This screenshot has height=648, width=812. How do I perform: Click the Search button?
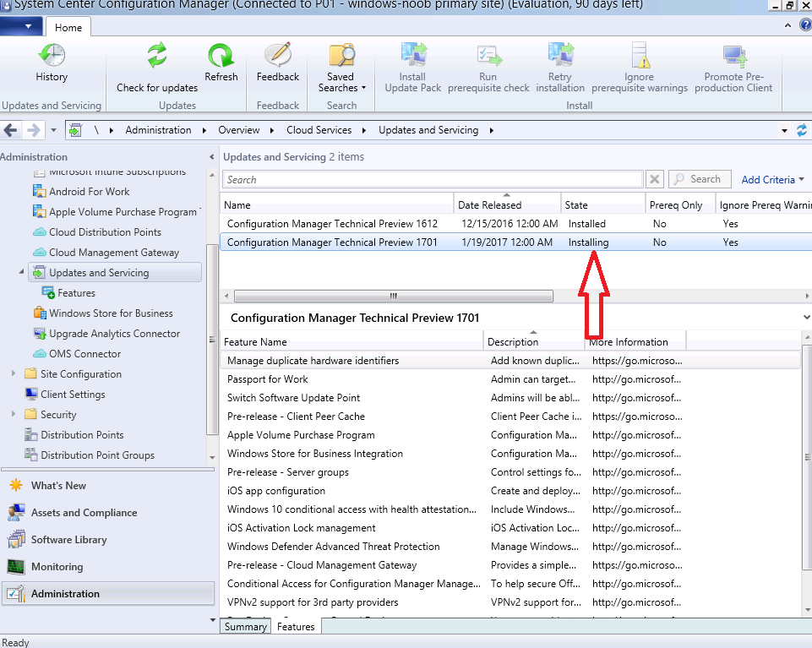[x=700, y=179]
